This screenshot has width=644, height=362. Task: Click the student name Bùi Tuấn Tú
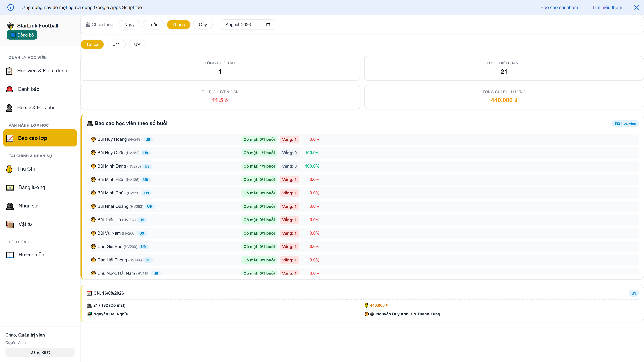(109, 220)
